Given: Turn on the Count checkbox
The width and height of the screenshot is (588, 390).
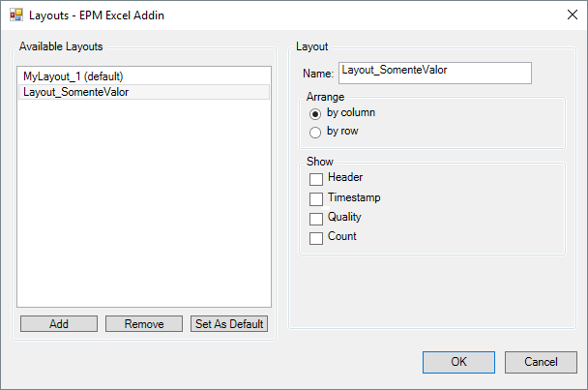Looking at the screenshot, I should [315, 237].
